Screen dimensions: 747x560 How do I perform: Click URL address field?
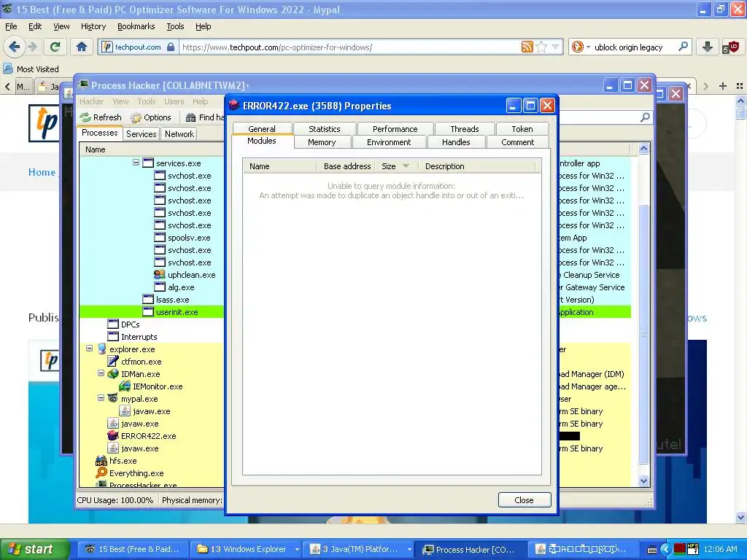click(x=349, y=47)
